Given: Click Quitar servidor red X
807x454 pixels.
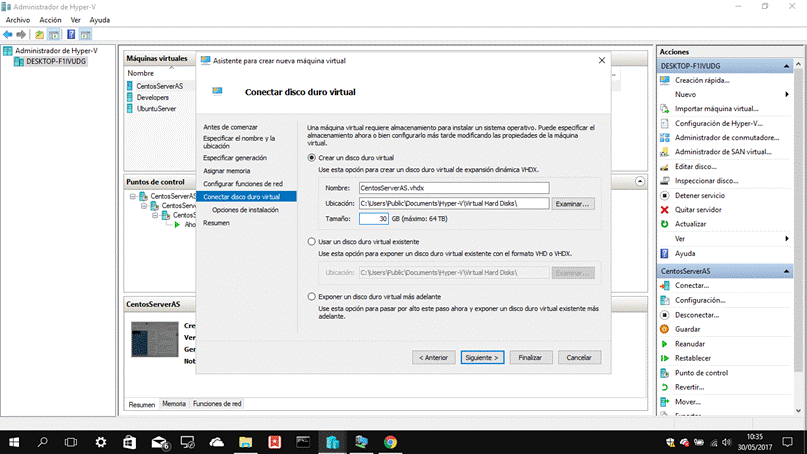Looking at the screenshot, I should (664, 209).
